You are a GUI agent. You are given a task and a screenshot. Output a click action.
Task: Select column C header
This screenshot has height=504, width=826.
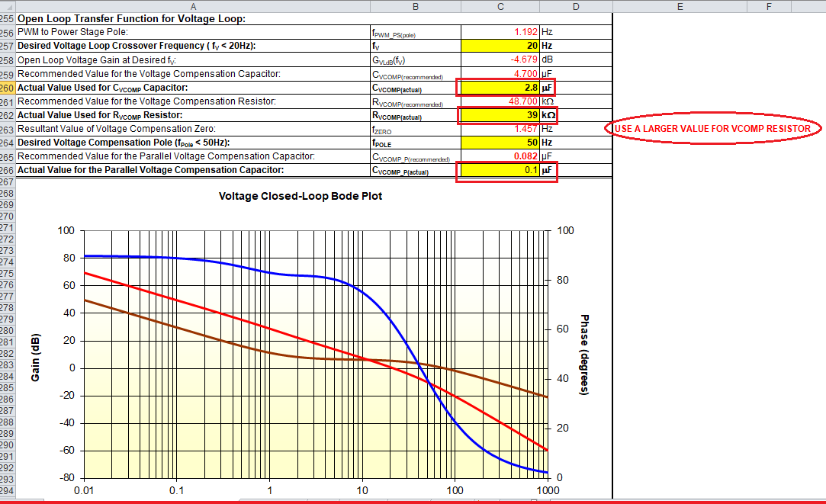500,6
